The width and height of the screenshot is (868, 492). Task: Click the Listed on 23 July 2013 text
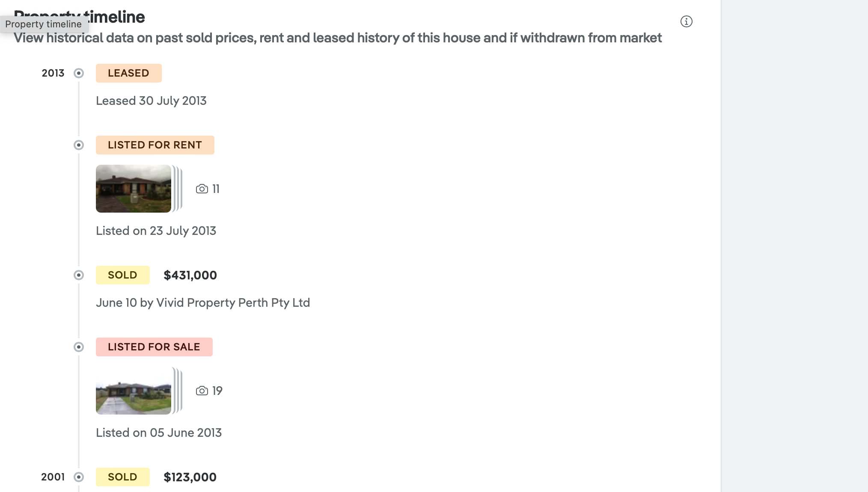(x=156, y=231)
